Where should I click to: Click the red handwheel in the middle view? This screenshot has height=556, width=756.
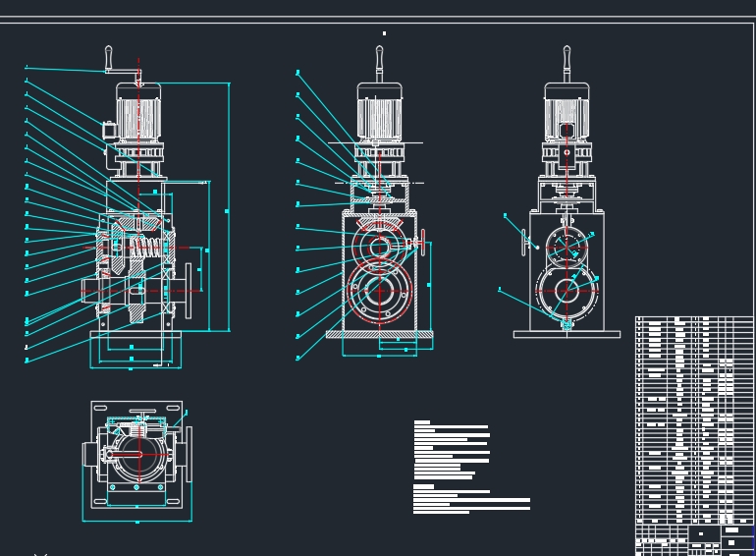click(422, 243)
